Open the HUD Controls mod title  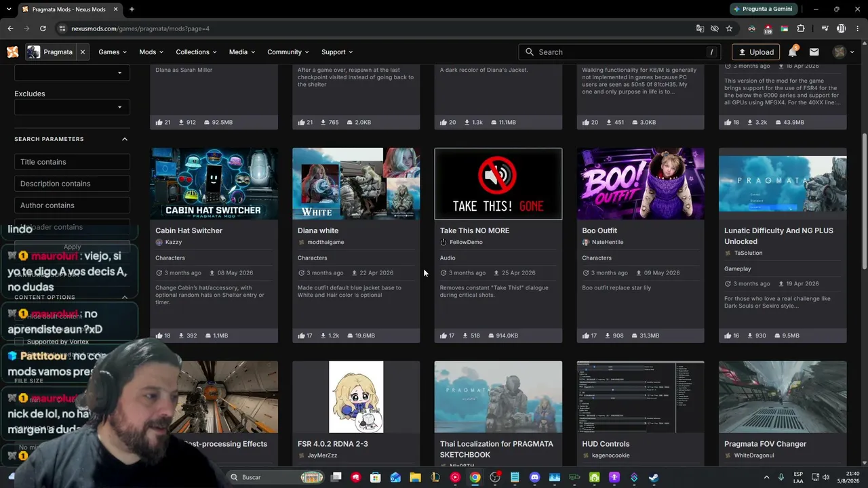click(x=606, y=444)
